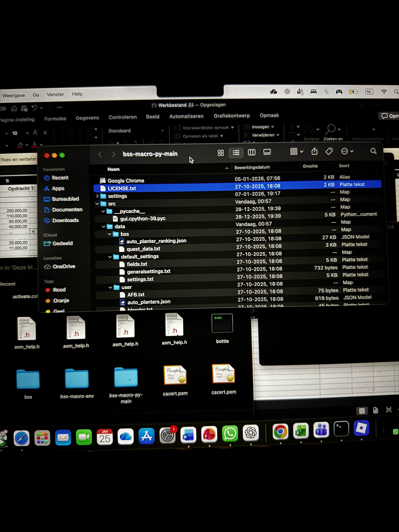
Task: Open the Venster menu
Action: pyautogui.click(x=55, y=94)
